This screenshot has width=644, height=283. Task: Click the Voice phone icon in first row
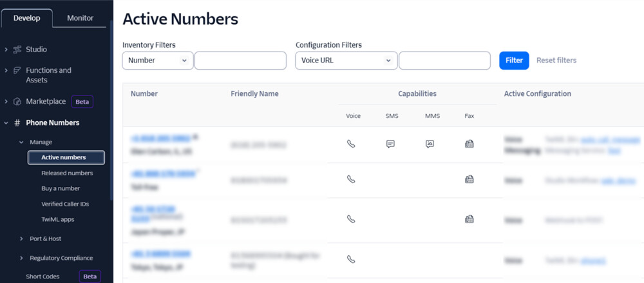tap(351, 144)
